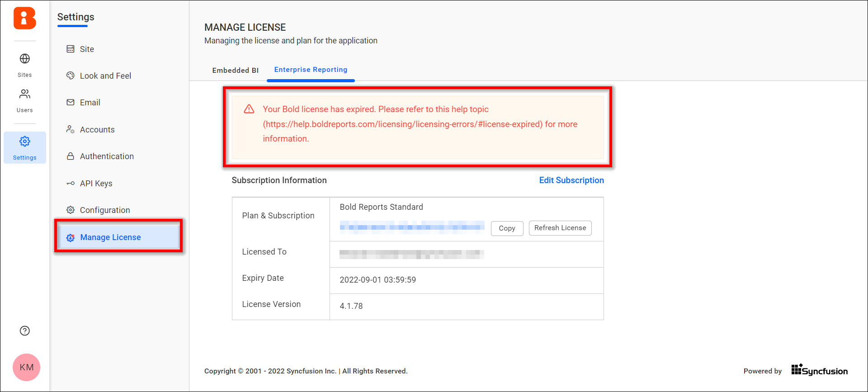The image size is (868, 392).
Task: Select the Enterprise Reporting tab
Action: tap(311, 70)
